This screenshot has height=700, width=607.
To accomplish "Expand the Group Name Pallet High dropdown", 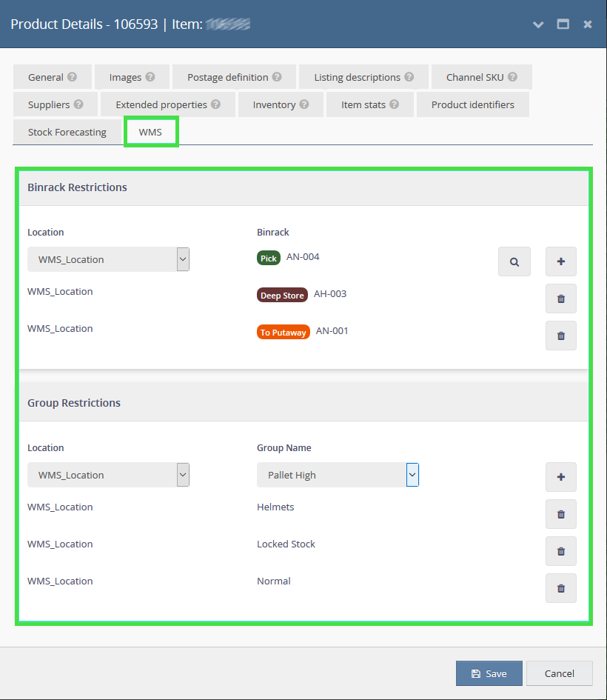I will [338, 475].
